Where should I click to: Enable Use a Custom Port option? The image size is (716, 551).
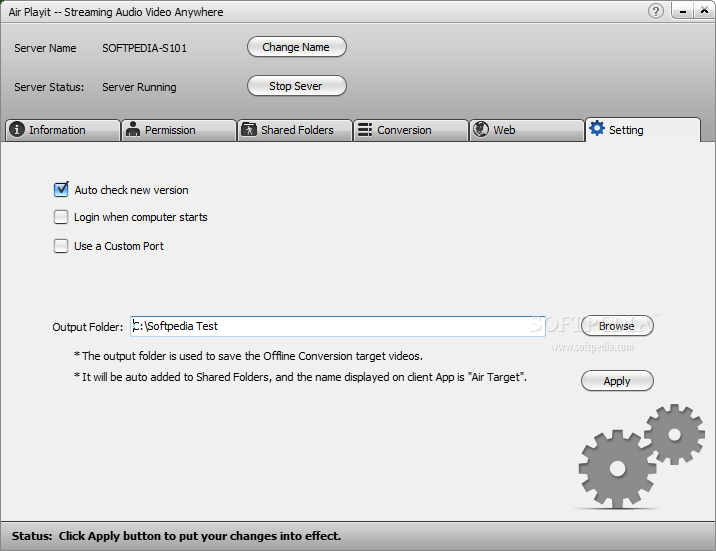pos(61,246)
